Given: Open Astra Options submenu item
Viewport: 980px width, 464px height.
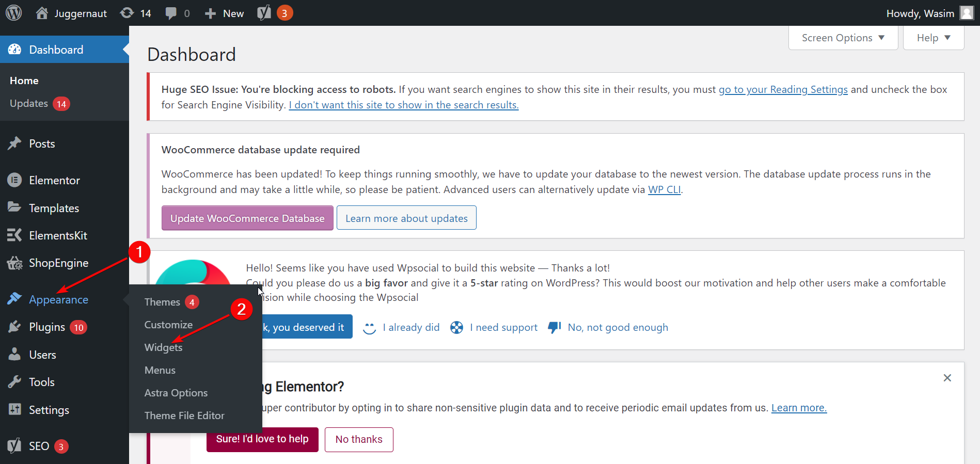Looking at the screenshot, I should tap(176, 393).
